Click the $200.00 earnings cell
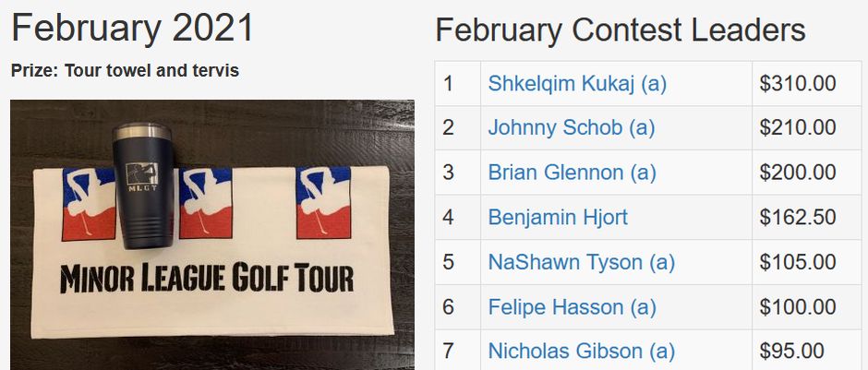Image resolution: width=868 pixels, height=370 pixels. click(x=806, y=173)
